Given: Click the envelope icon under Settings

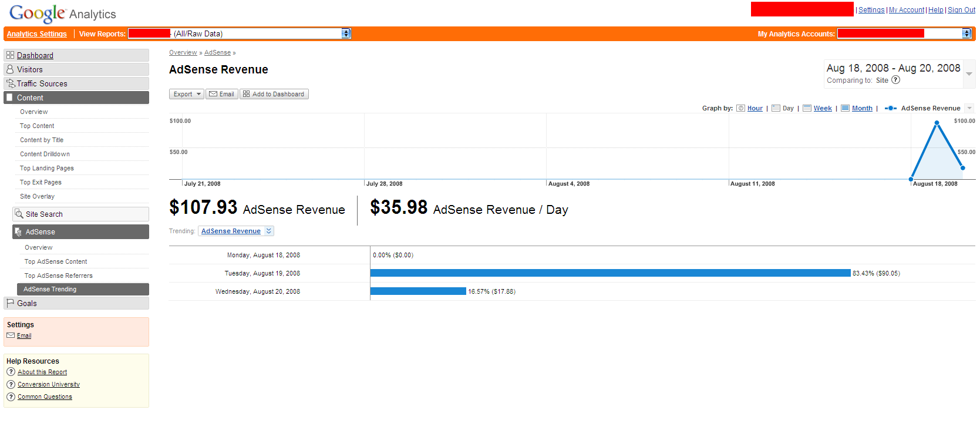Looking at the screenshot, I should (x=11, y=335).
